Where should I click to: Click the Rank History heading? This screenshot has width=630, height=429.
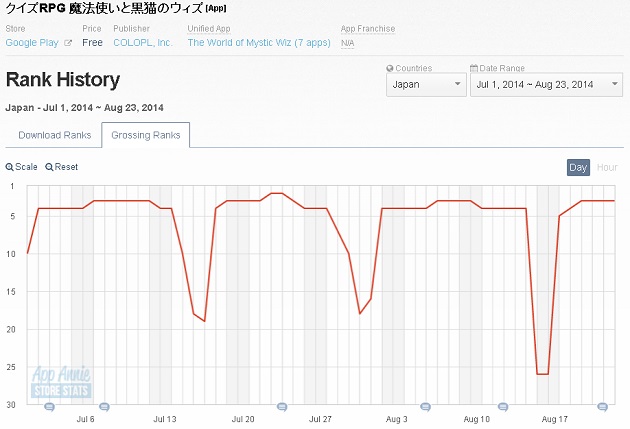click(x=63, y=80)
